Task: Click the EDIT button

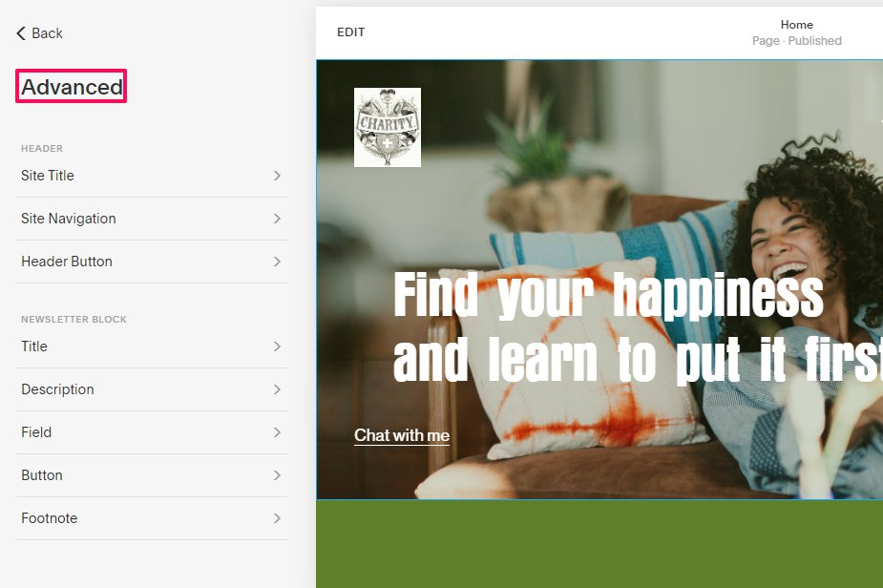Action: coord(351,32)
